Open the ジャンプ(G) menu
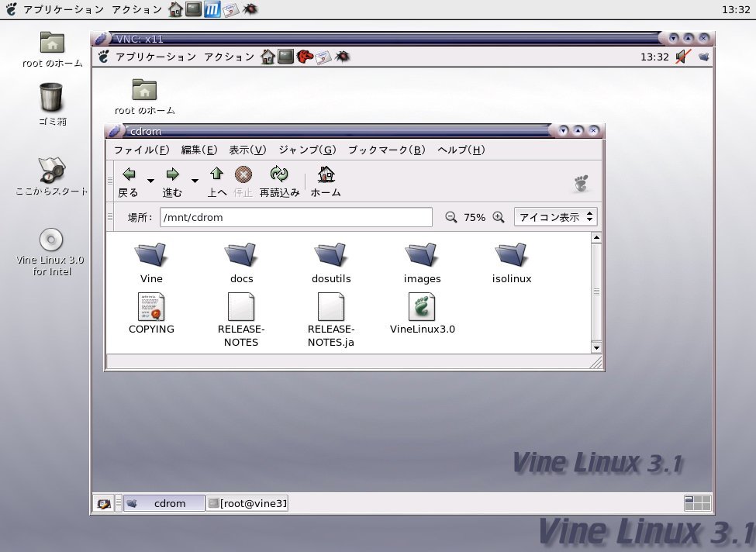 point(307,150)
